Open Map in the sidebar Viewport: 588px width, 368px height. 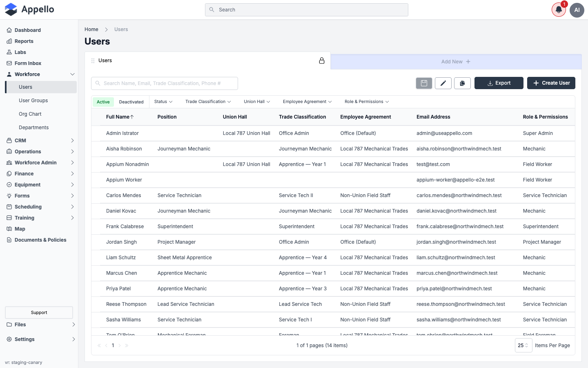coord(20,229)
